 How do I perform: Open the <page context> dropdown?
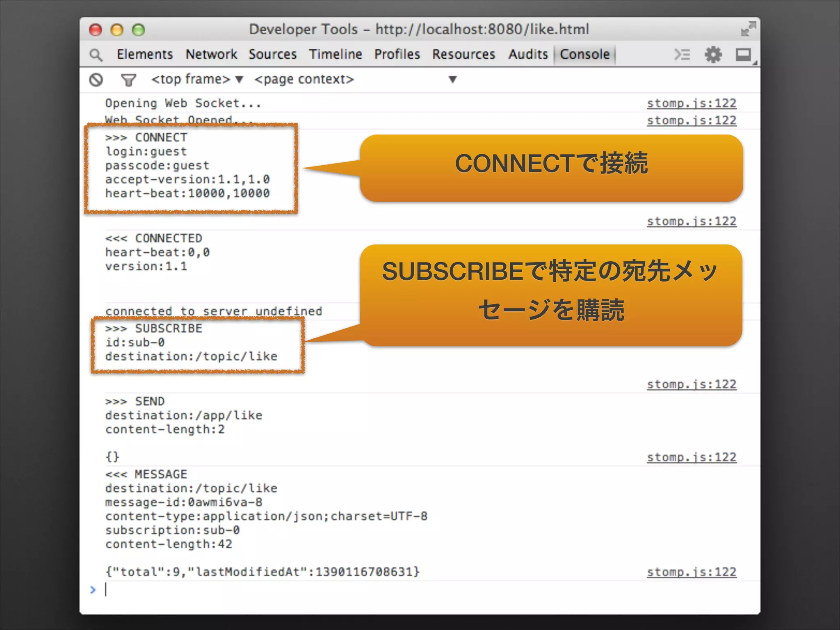click(355, 79)
